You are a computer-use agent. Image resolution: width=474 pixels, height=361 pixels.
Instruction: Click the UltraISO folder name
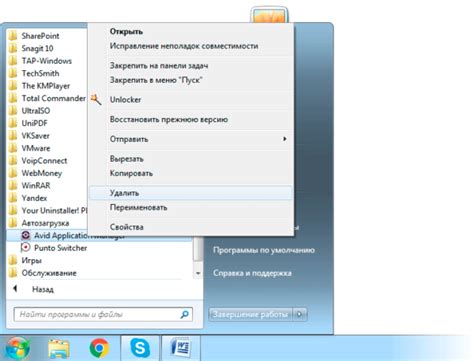36,111
